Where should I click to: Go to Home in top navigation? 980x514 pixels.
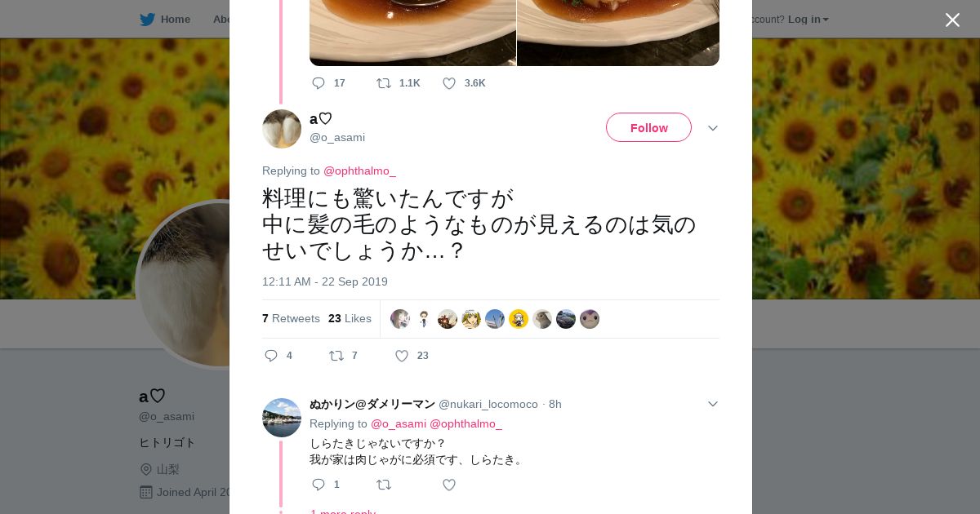[175, 20]
